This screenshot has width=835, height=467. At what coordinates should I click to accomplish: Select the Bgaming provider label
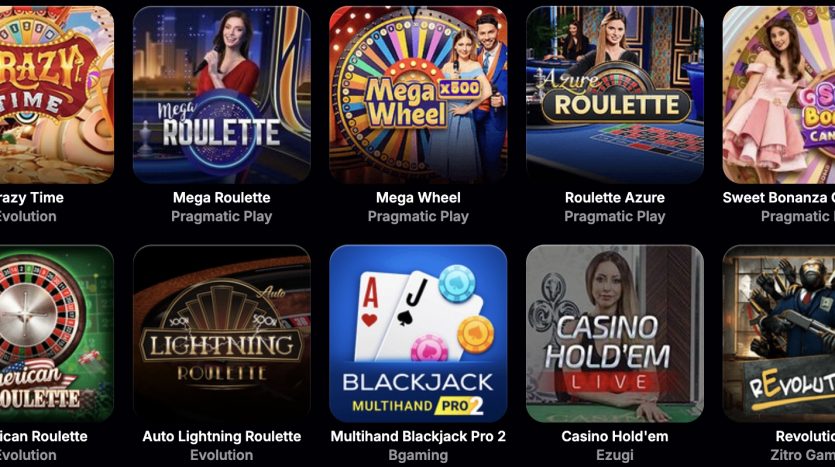[x=418, y=455]
